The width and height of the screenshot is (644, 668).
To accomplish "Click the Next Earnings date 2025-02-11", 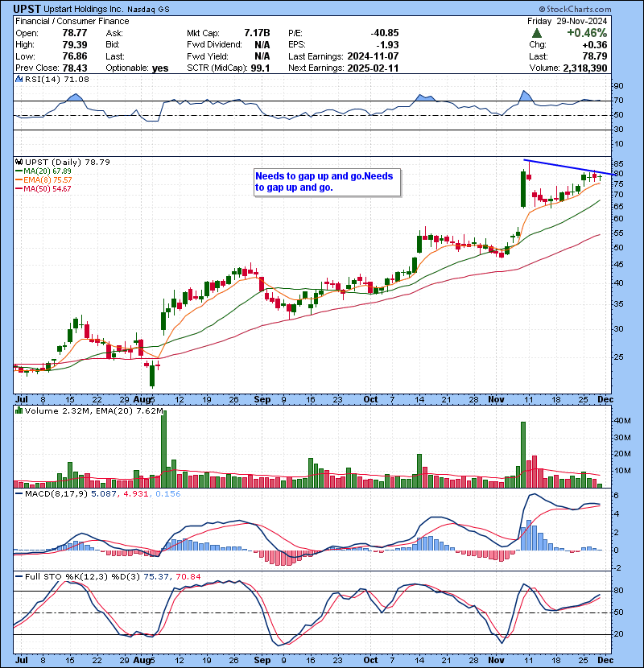I will pos(373,68).
